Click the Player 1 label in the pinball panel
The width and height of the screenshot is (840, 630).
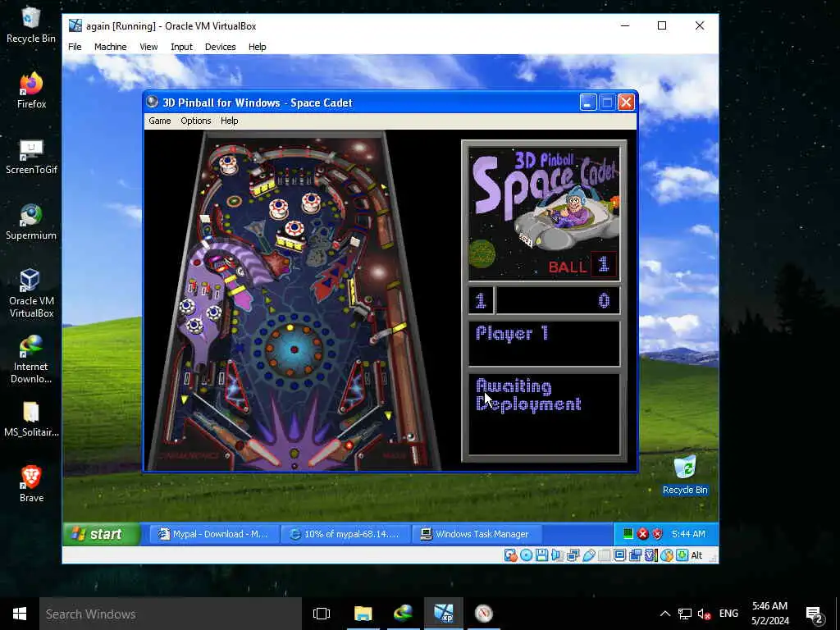(x=512, y=333)
